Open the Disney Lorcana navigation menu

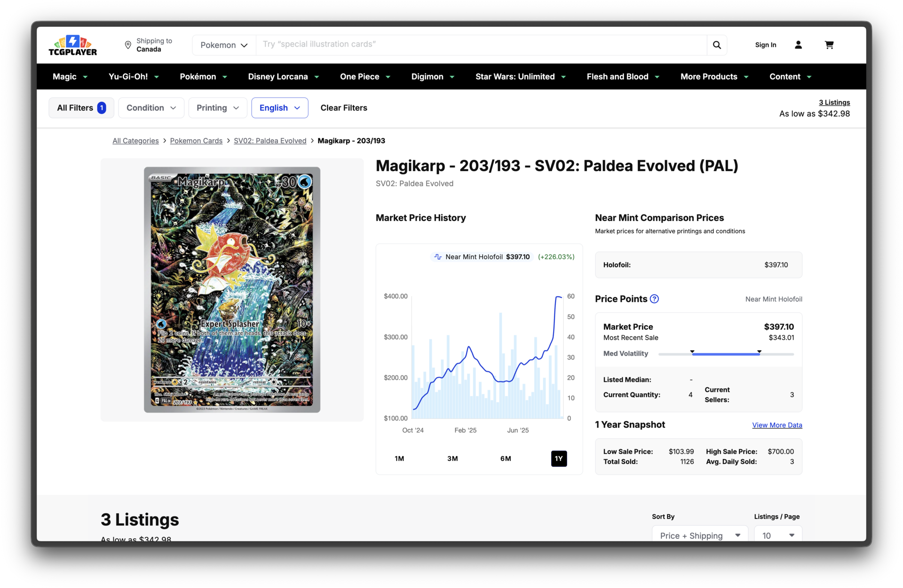click(283, 77)
